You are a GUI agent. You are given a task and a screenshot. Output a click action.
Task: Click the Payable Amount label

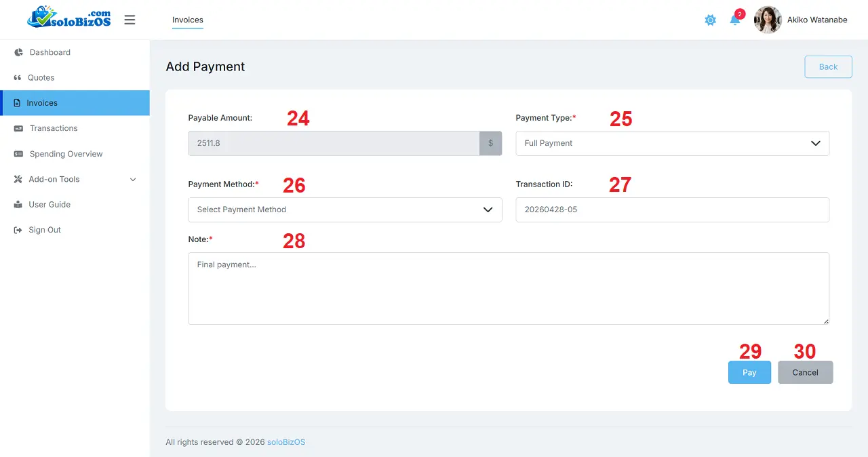point(220,118)
